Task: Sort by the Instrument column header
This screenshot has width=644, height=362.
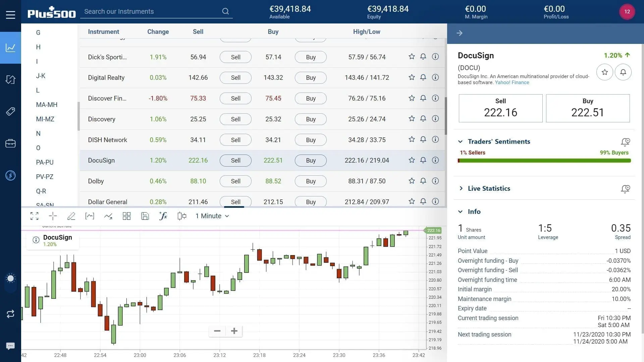Action: click(103, 32)
